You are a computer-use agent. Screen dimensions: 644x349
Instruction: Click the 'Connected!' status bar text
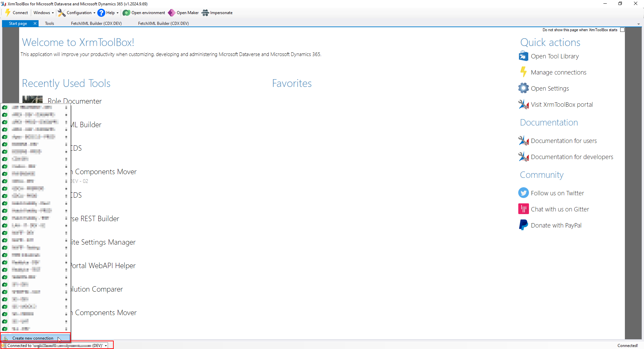point(628,346)
